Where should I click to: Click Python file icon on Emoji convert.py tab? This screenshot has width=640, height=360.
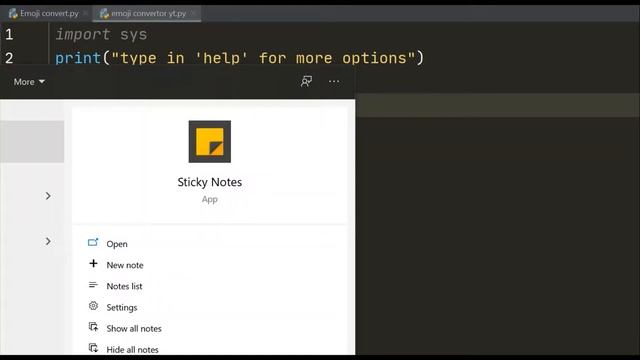coord(13,13)
